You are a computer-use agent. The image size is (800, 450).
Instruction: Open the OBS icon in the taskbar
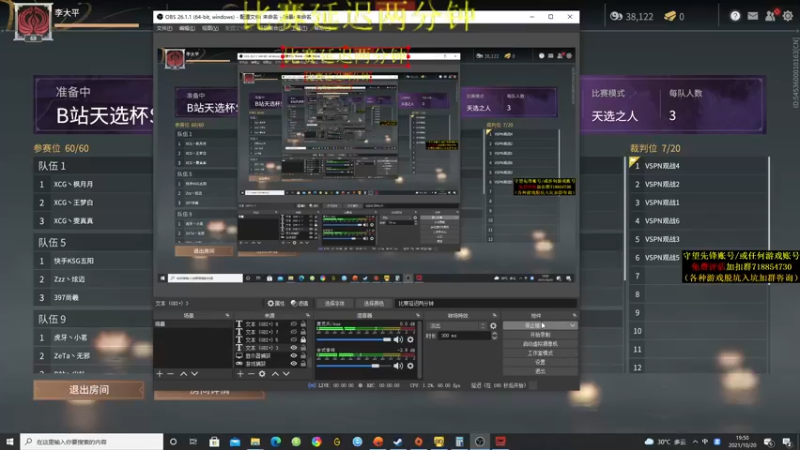480,441
